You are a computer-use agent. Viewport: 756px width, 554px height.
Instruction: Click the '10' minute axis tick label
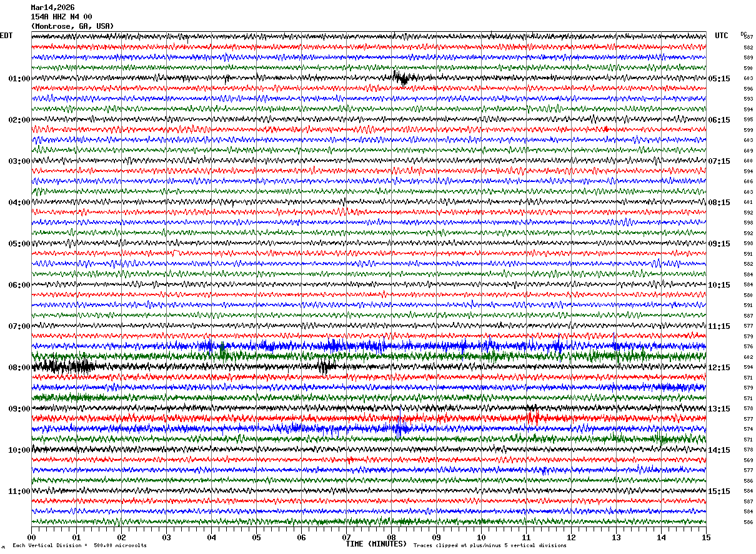[x=481, y=537]
